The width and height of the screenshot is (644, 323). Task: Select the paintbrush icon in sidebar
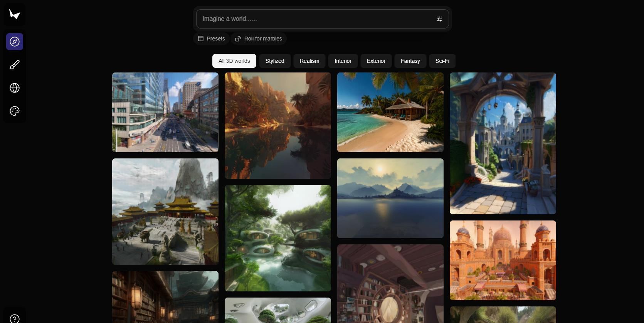15,65
